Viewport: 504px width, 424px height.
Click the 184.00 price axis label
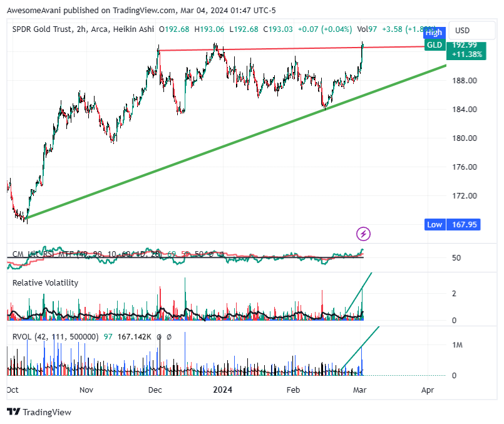464,110
